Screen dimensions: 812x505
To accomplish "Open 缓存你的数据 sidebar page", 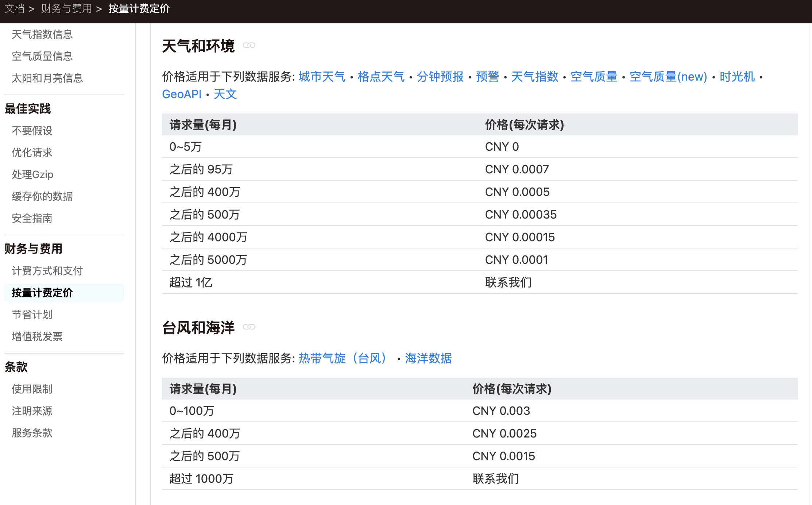I will (x=42, y=196).
